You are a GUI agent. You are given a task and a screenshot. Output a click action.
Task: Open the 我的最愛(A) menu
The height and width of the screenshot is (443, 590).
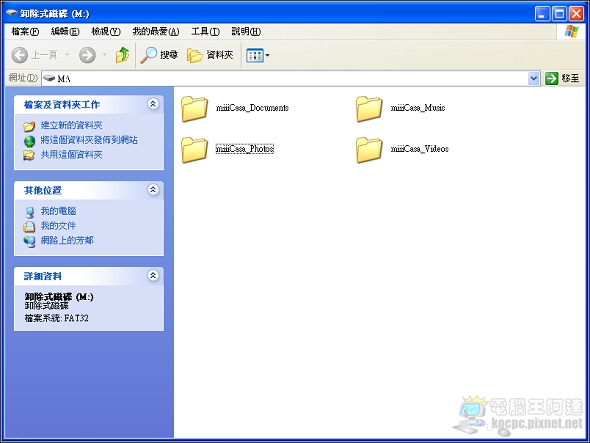pyautogui.click(x=155, y=32)
